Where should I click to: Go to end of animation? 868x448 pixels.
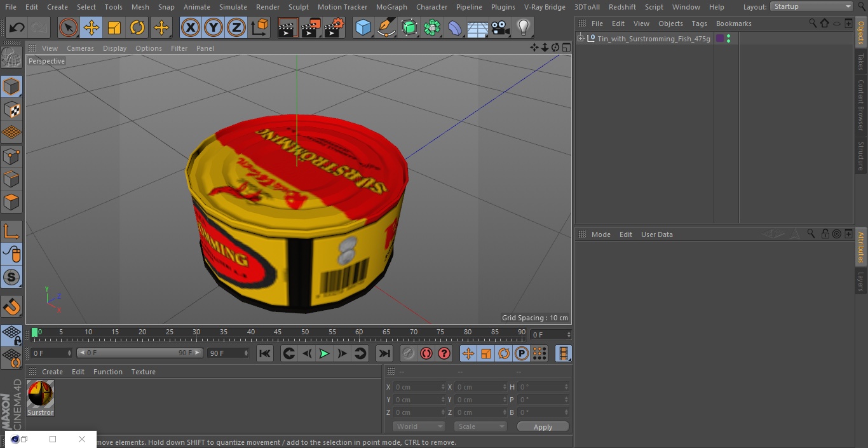(x=384, y=353)
